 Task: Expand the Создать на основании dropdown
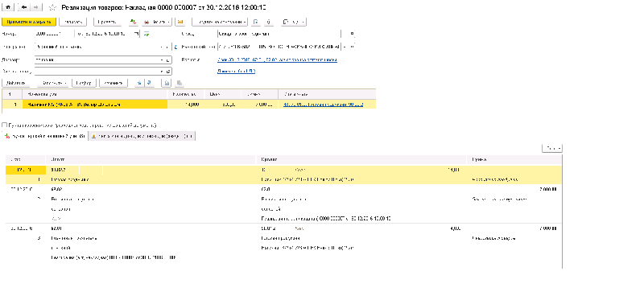point(220,22)
